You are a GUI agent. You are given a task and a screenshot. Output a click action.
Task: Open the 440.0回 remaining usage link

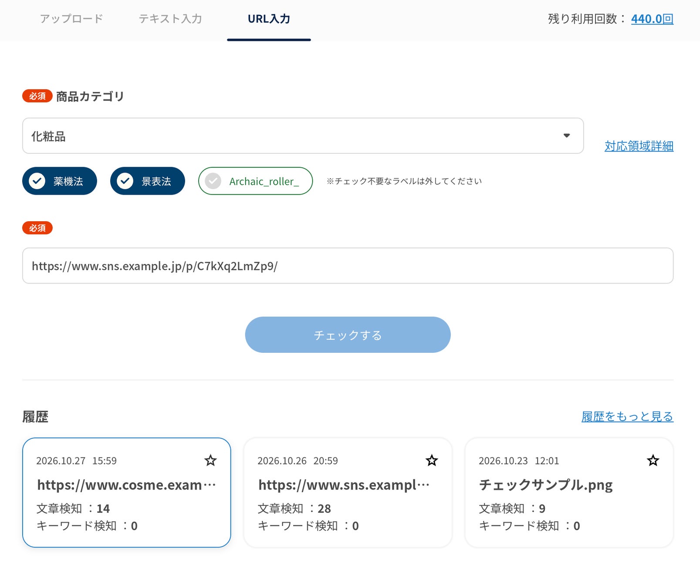[652, 19]
